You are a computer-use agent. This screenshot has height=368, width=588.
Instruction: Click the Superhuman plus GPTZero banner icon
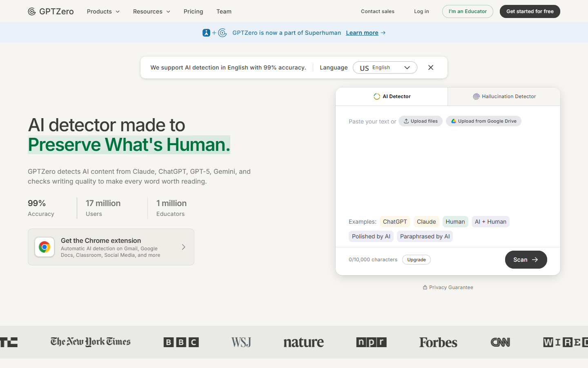tap(214, 33)
